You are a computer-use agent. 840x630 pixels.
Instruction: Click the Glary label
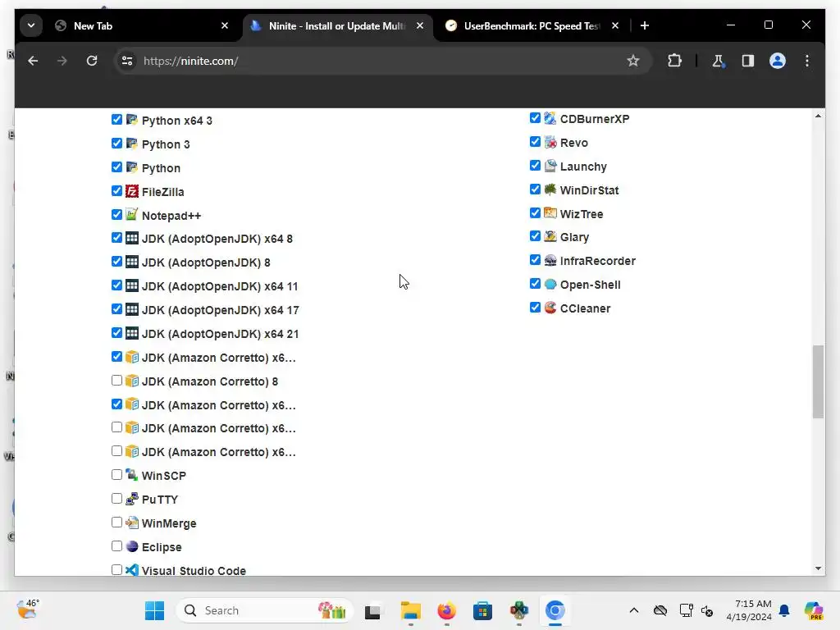[574, 237]
